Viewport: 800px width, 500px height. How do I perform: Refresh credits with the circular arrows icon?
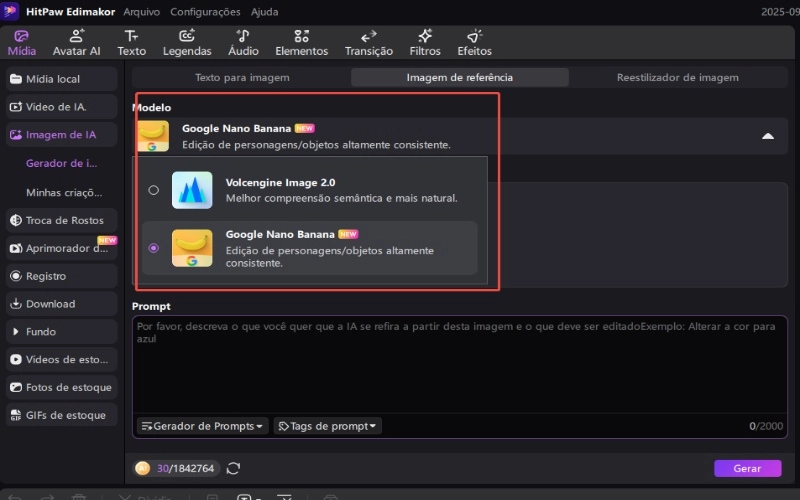coord(234,468)
